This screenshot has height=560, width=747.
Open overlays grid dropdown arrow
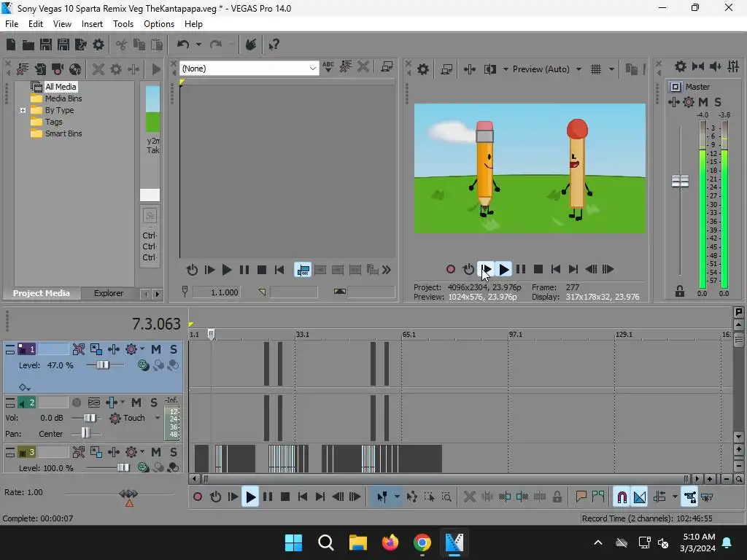tap(611, 69)
